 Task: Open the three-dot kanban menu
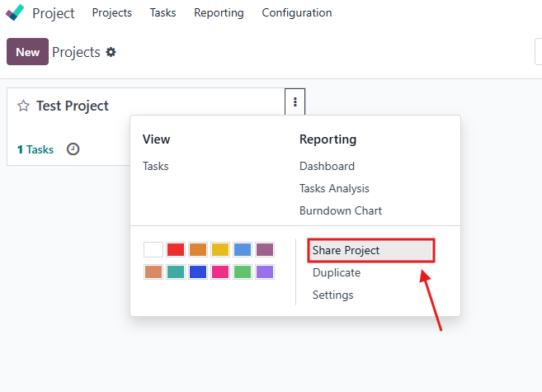295,102
